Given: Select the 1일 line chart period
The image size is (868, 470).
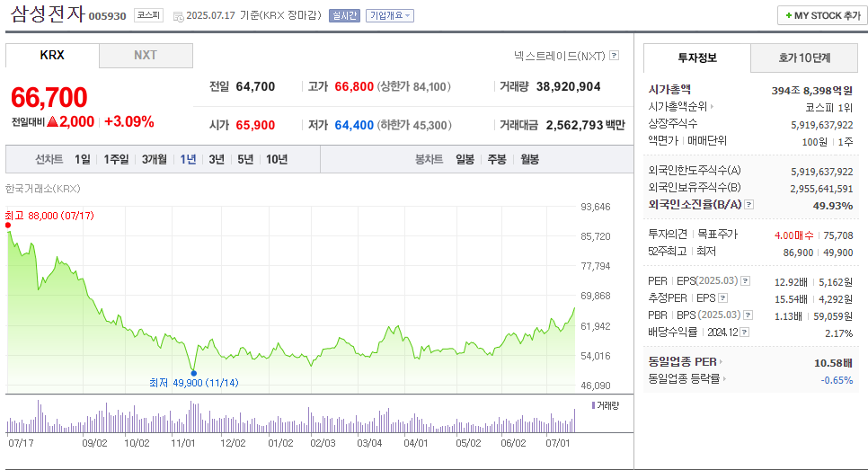Looking at the screenshot, I should 83,159.
